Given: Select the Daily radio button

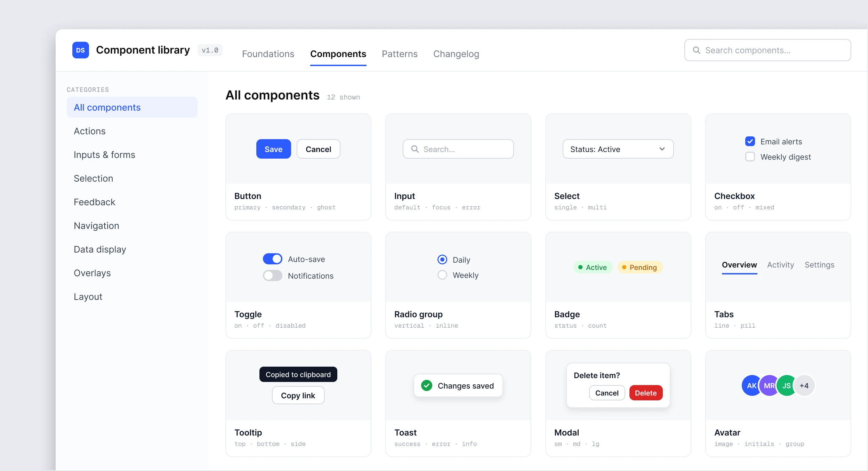Looking at the screenshot, I should click(442, 260).
